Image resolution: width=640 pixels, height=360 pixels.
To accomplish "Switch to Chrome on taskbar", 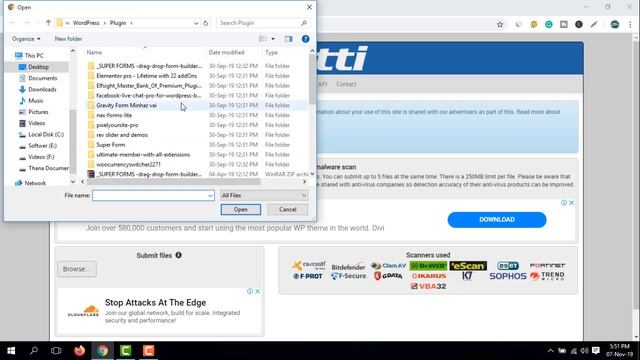I will click(x=102, y=351).
